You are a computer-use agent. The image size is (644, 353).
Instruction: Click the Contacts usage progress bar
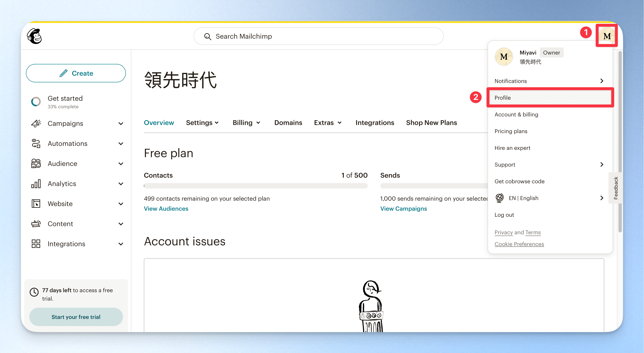[x=256, y=186]
